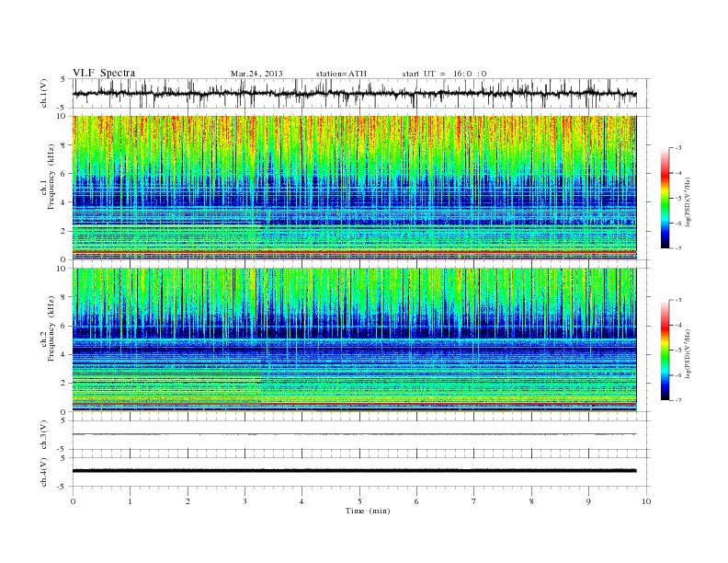Viewport: 728px width, 563px height.
Task: Click the "2" kHz tick on ch.2 frequency axis
Action: click(x=64, y=384)
